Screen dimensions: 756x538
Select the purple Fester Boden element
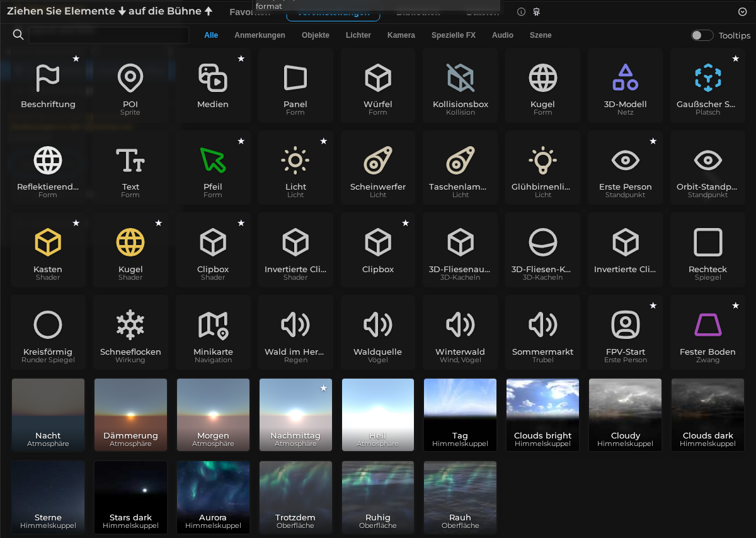click(x=708, y=333)
